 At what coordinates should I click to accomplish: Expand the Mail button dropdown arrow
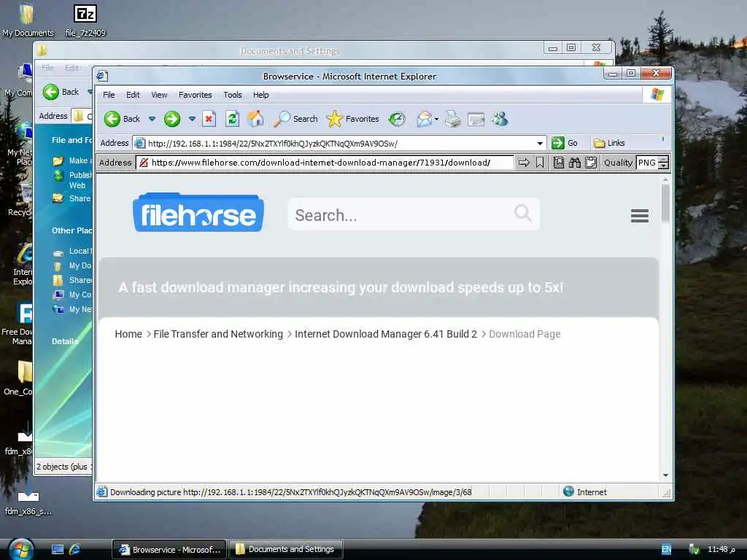click(436, 119)
